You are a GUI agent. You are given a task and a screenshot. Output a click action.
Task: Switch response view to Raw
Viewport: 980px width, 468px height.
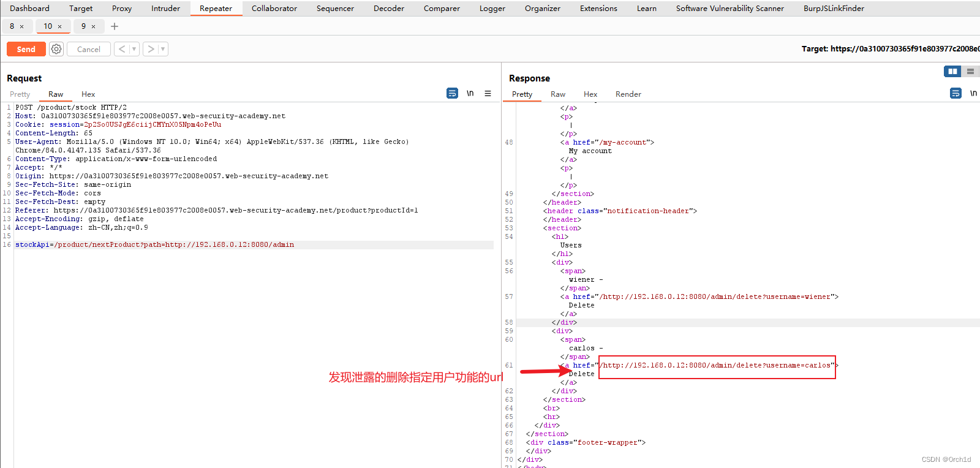558,94
